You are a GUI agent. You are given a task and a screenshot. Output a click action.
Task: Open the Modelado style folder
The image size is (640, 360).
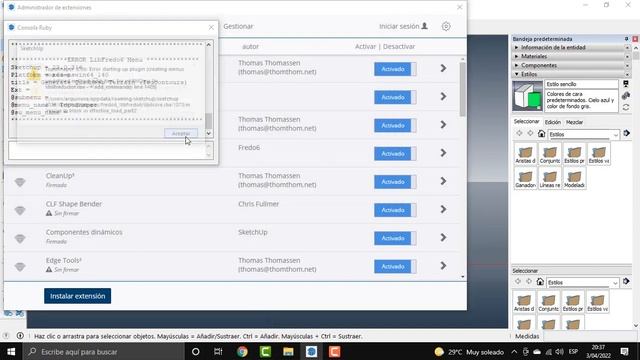[574, 178]
